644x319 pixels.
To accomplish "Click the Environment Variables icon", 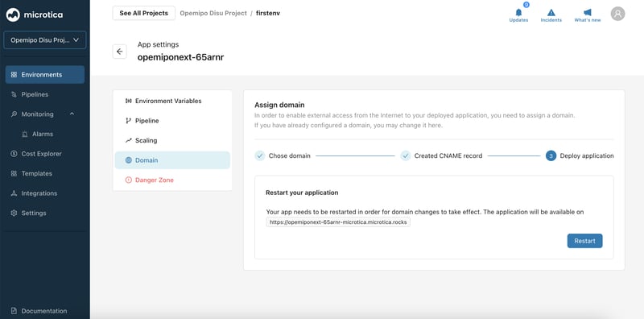I will 128,101.
